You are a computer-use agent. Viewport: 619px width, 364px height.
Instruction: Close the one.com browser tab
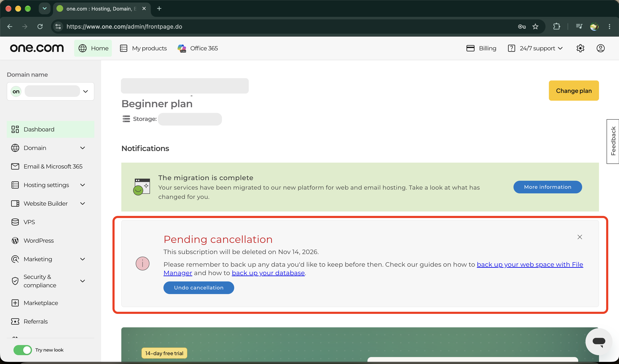[x=144, y=9]
